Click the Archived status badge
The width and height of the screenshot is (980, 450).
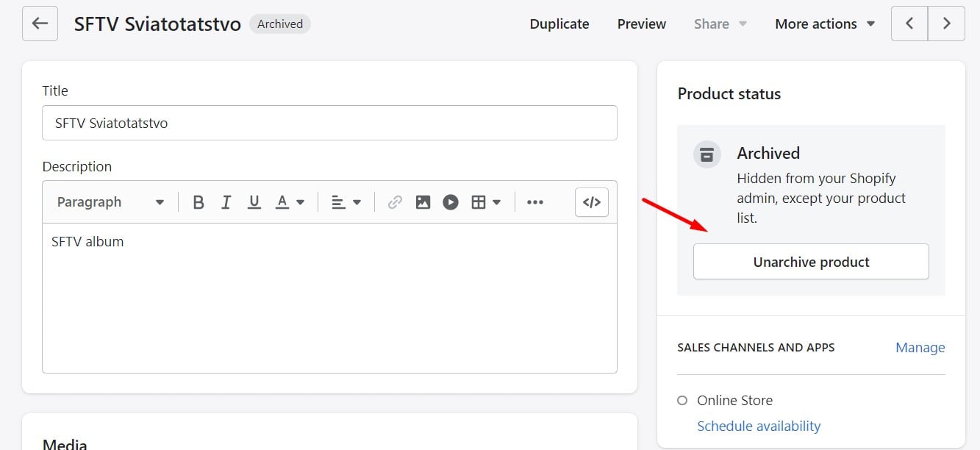pos(280,24)
